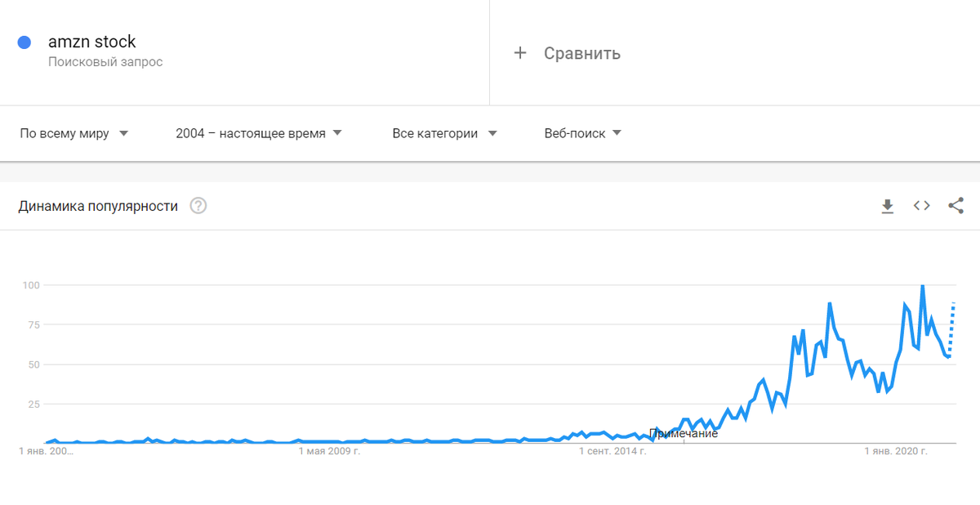Open the Все категории dropdown
This screenshot has width=980, height=505.
445,133
